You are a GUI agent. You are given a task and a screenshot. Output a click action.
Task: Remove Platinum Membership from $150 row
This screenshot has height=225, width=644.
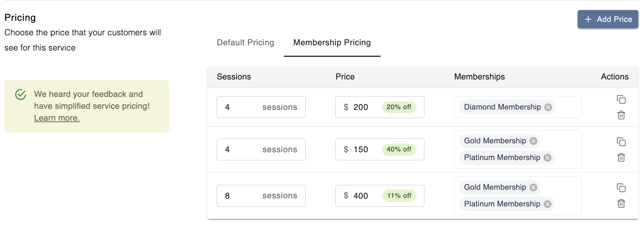(x=548, y=158)
